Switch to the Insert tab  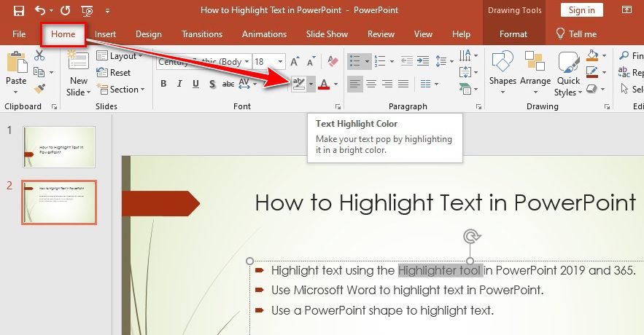click(x=105, y=34)
